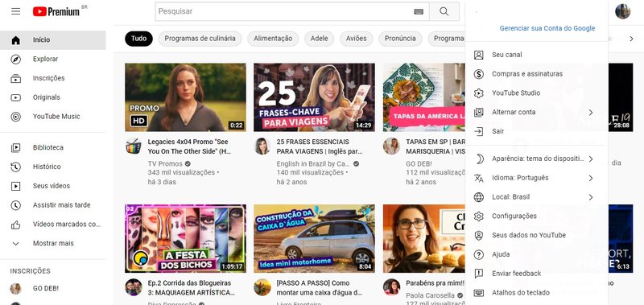644x305 pixels.
Task: Open Paola Carosella channel name
Action: click(430, 295)
